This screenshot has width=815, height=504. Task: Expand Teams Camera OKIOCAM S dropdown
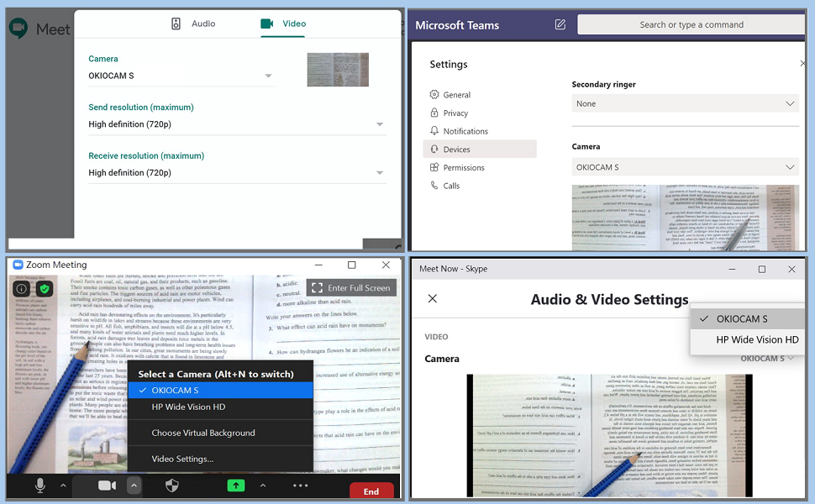pos(685,167)
